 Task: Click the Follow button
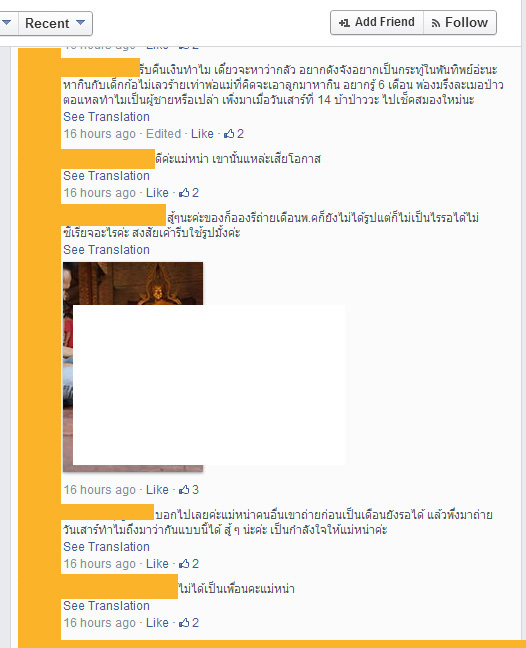click(x=459, y=22)
